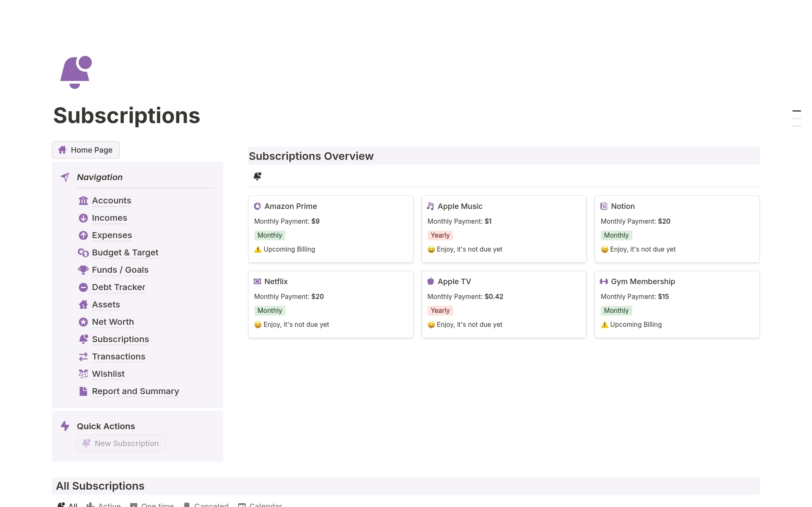Go to the Incomes page
Image resolution: width=812 pixels, height=507 pixels.
click(110, 218)
